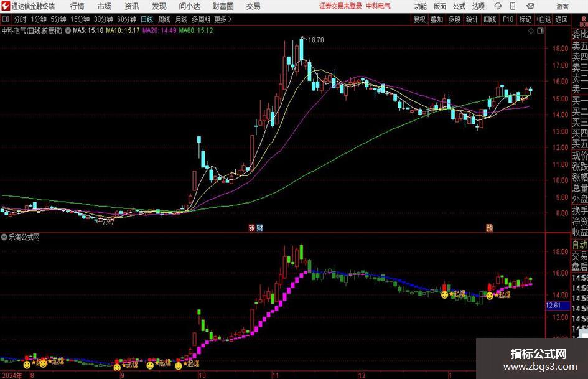This screenshot has width=588, height=379.
Task: Expand 更多 period options
Action: [223, 19]
